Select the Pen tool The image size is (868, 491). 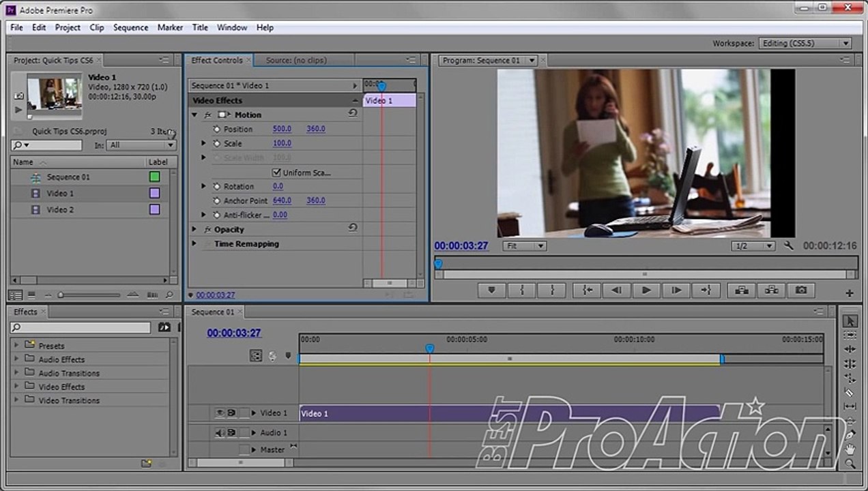click(850, 435)
